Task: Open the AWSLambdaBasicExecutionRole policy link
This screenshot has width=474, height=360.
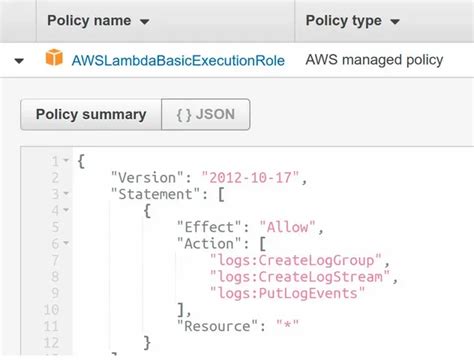Action: point(178,61)
